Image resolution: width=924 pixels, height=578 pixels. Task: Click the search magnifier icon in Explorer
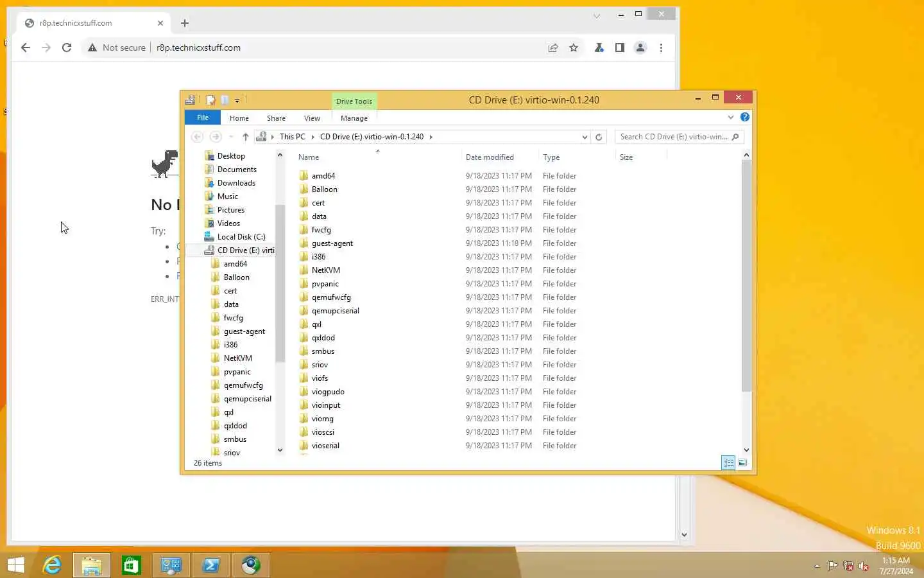point(735,137)
